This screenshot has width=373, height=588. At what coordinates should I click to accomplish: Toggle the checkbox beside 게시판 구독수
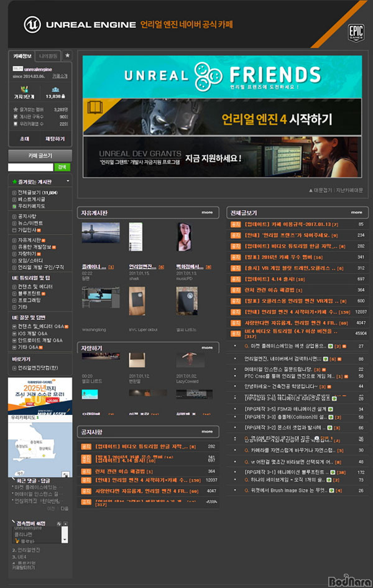(x=16, y=116)
